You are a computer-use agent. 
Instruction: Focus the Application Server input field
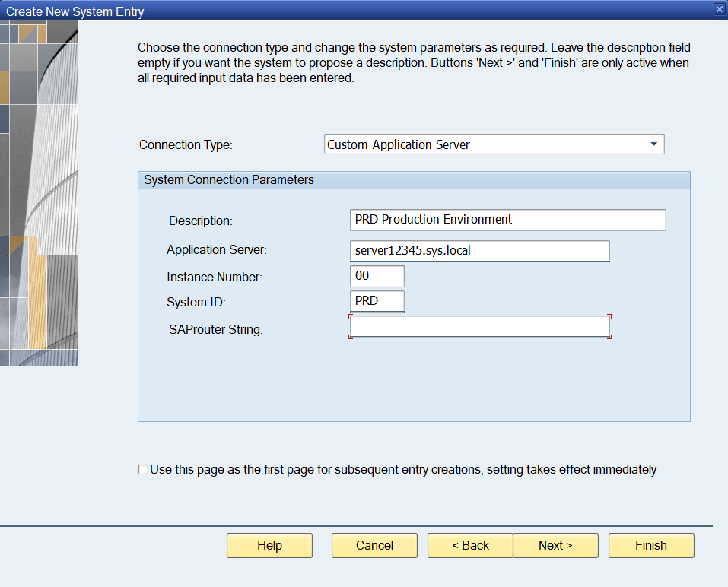click(479, 251)
